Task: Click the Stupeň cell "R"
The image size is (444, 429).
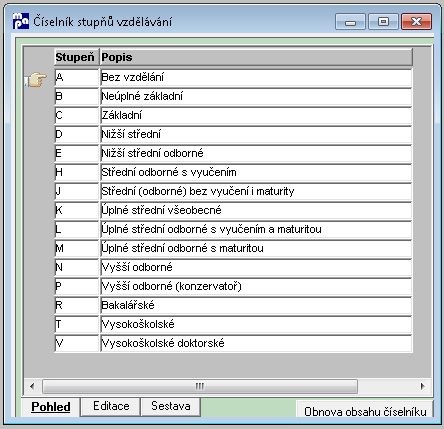Action: coord(76,306)
